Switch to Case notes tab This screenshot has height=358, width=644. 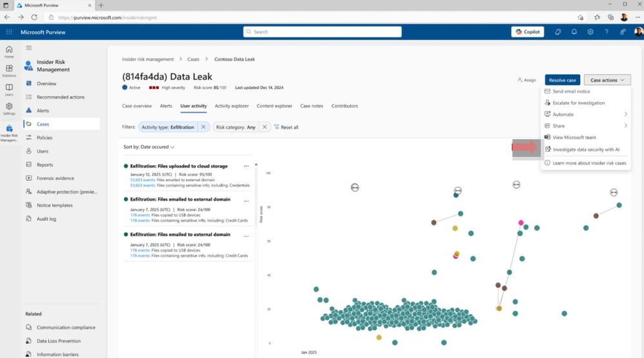312,106
